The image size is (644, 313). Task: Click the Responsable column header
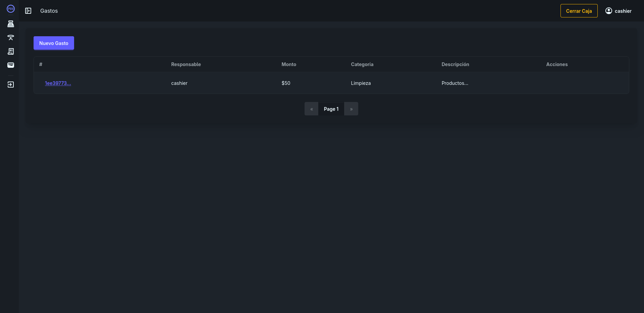click(186, 64)
